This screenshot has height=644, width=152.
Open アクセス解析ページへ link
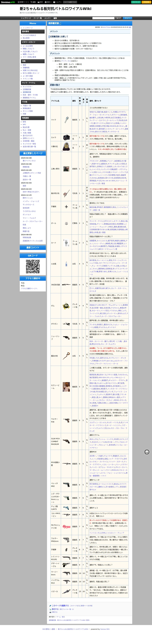[29, 288]
